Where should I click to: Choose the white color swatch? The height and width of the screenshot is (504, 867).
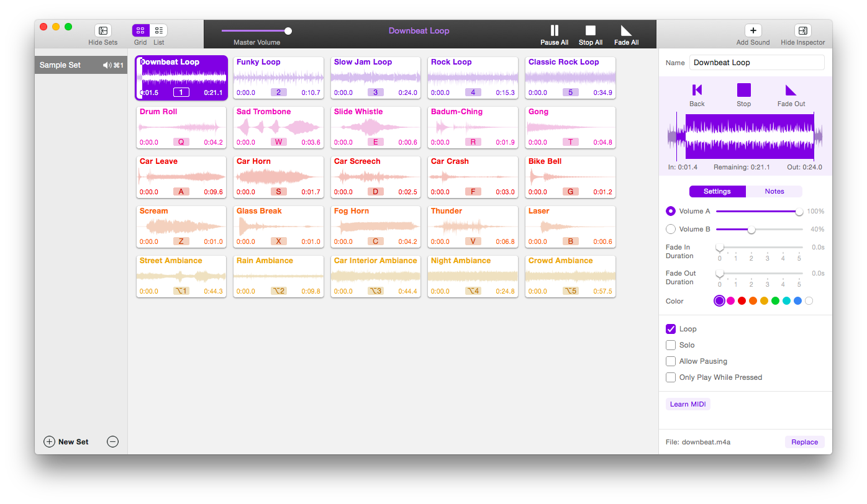tap(809, 301)
